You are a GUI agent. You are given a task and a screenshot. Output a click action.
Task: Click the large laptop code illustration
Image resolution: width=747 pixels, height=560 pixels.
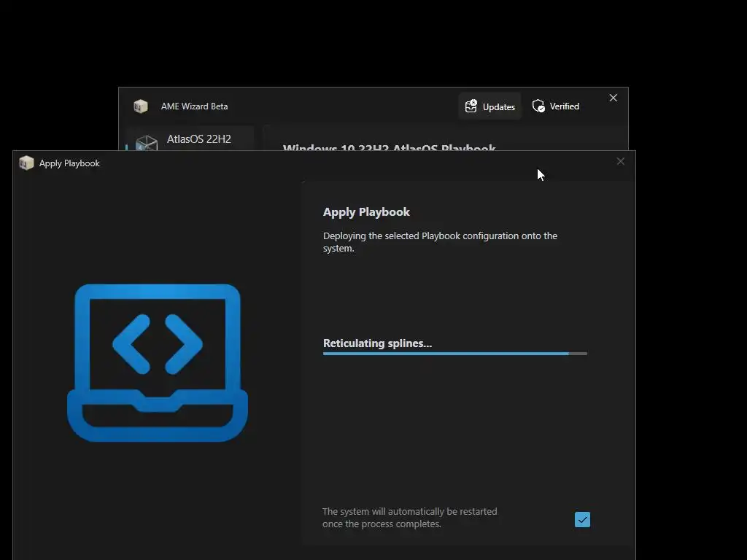(158, 363)
